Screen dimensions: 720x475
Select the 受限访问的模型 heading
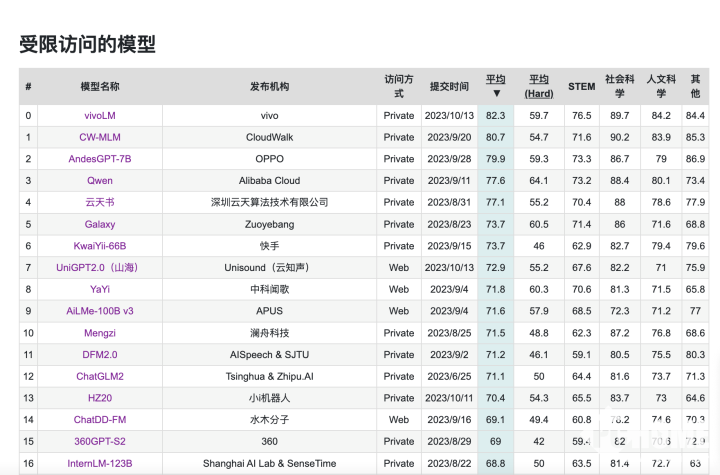click(87, 44)
